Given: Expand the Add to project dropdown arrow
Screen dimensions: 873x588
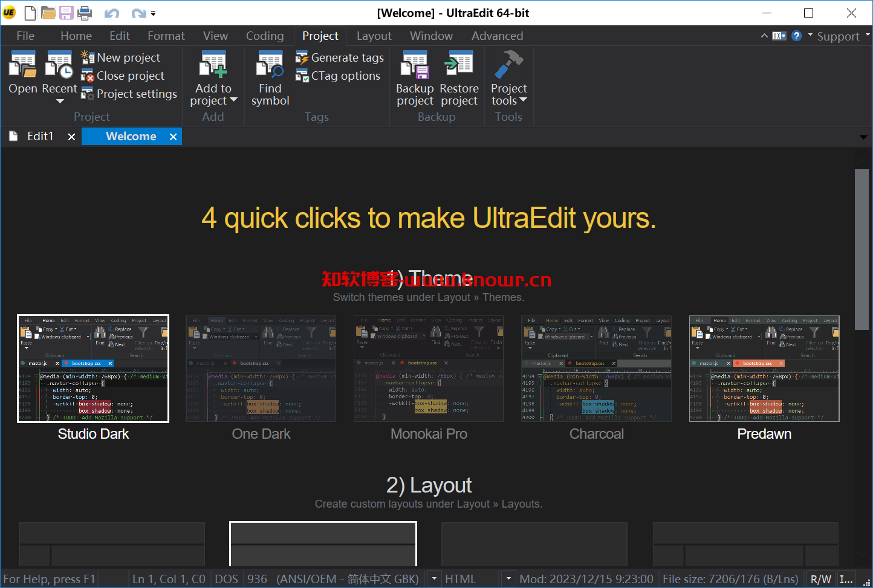Looking at the screenshot, I should point(234,100).
